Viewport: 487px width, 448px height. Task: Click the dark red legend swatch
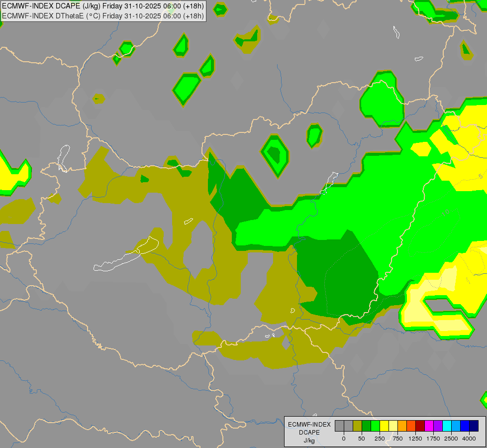click(420, 426)
